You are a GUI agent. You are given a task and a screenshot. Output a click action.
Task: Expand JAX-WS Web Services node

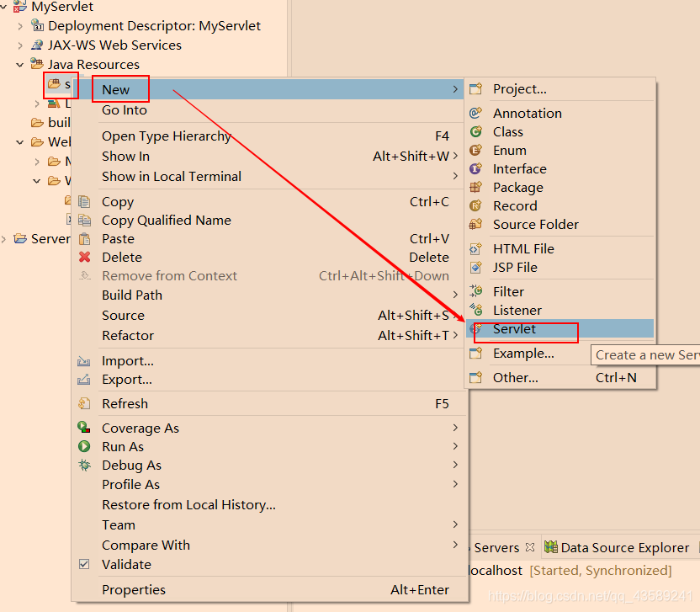20,45
